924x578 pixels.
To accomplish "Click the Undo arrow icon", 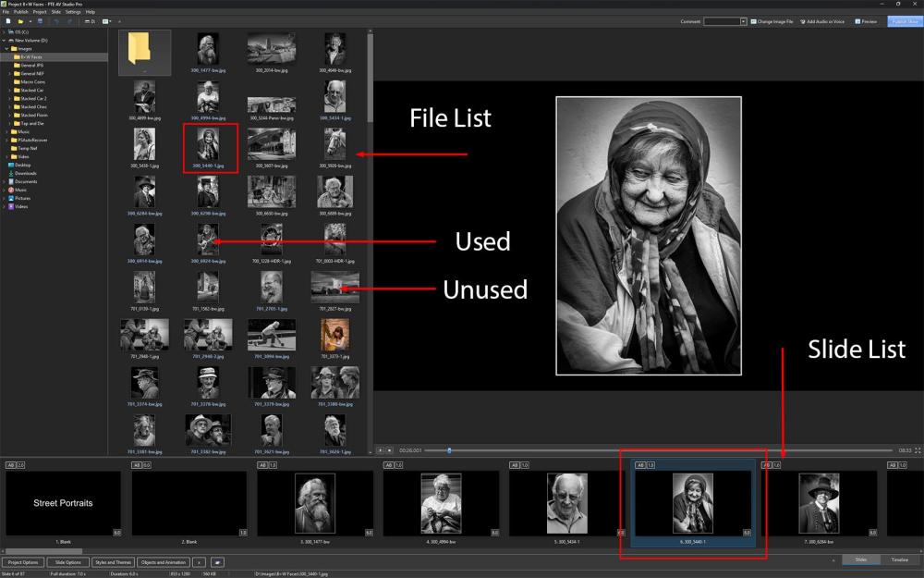I will [55, 20].
